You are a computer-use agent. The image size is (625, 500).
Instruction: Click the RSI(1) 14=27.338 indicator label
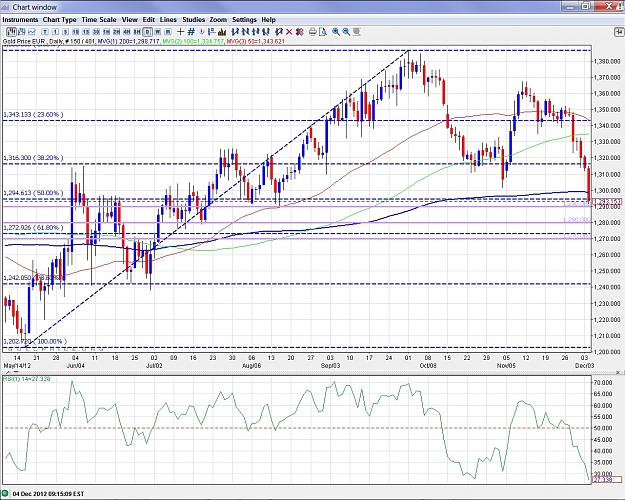click(x=27, y=379)
